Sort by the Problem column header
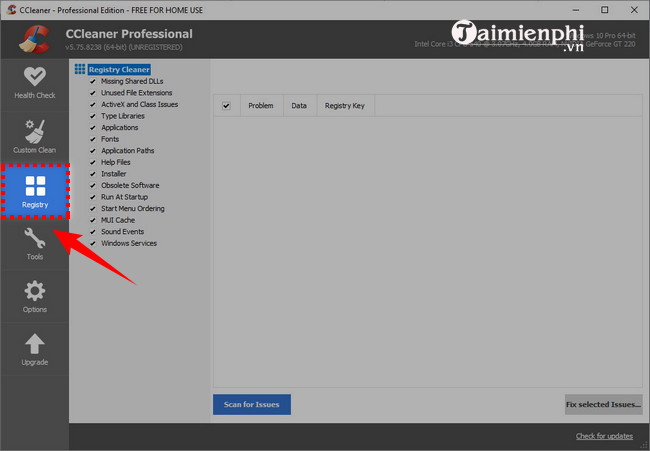 [261, 106]
